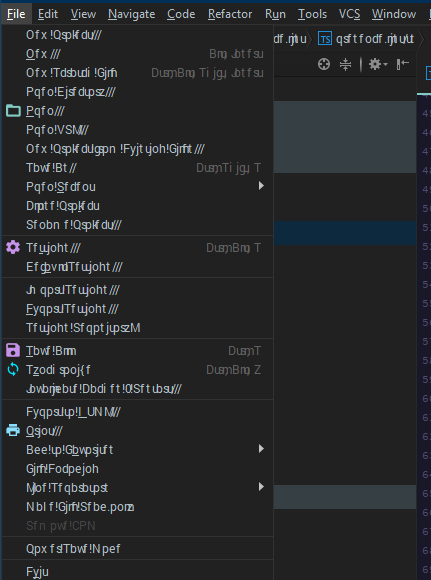The width and height of the screenshot is (431, 580).
Task: Open the Tools menu
Action: click(312, 14)
